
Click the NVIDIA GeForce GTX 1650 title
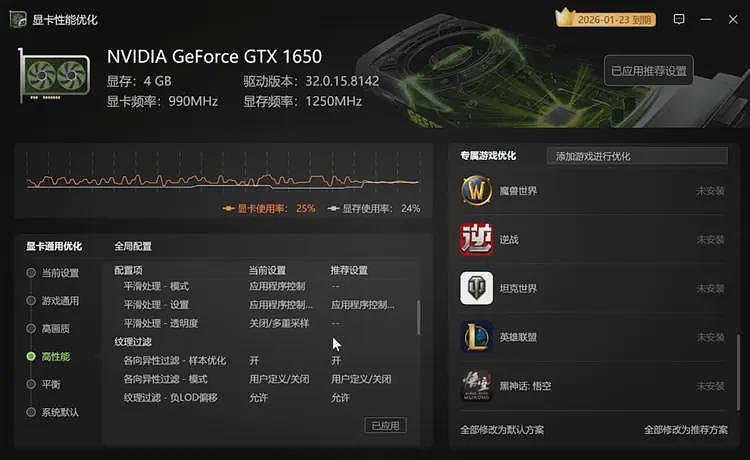click(x=214, y=56)
